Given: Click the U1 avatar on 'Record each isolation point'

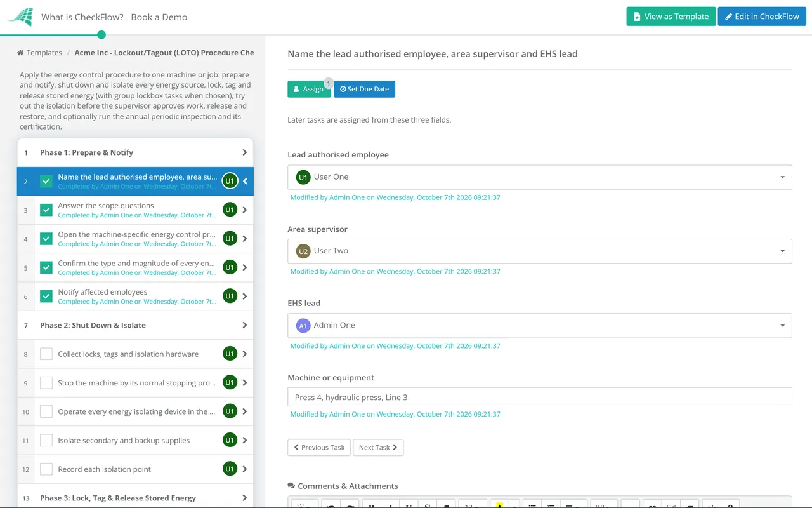Looking at the screenshot, I should pos(230,469).
